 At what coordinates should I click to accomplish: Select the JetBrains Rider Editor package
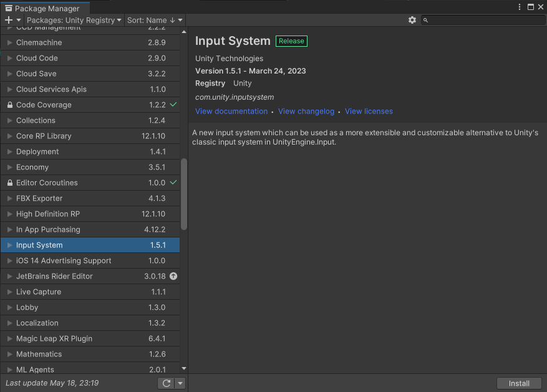pos(90,276)
